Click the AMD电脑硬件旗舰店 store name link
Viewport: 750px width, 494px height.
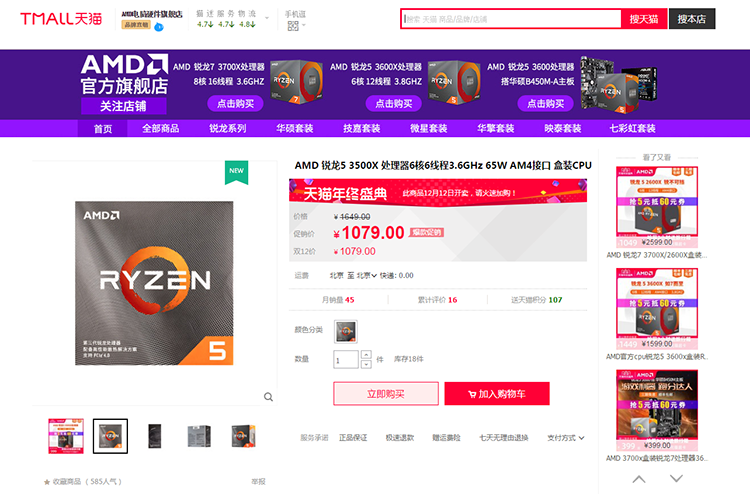pos(152,14)
